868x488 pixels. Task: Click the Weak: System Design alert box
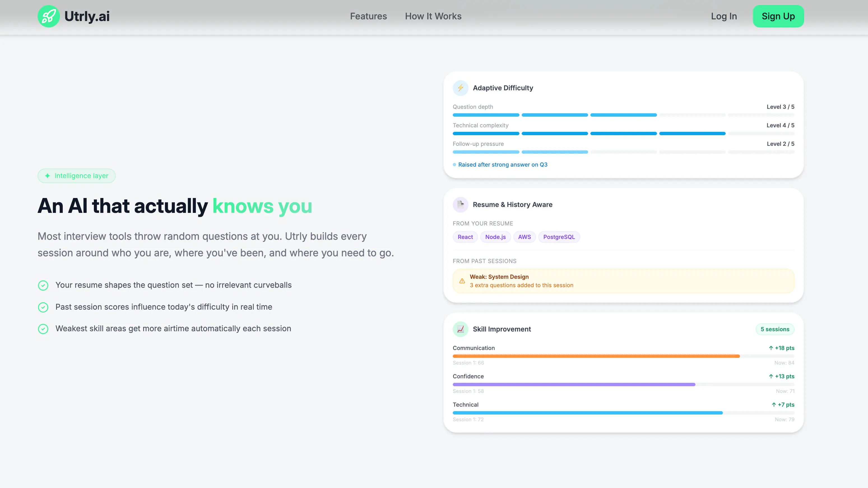click(623, 281)
